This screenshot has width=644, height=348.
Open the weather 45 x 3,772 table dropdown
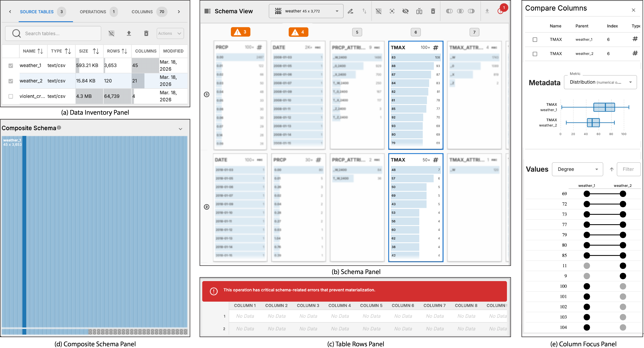[x=306, y=11]
